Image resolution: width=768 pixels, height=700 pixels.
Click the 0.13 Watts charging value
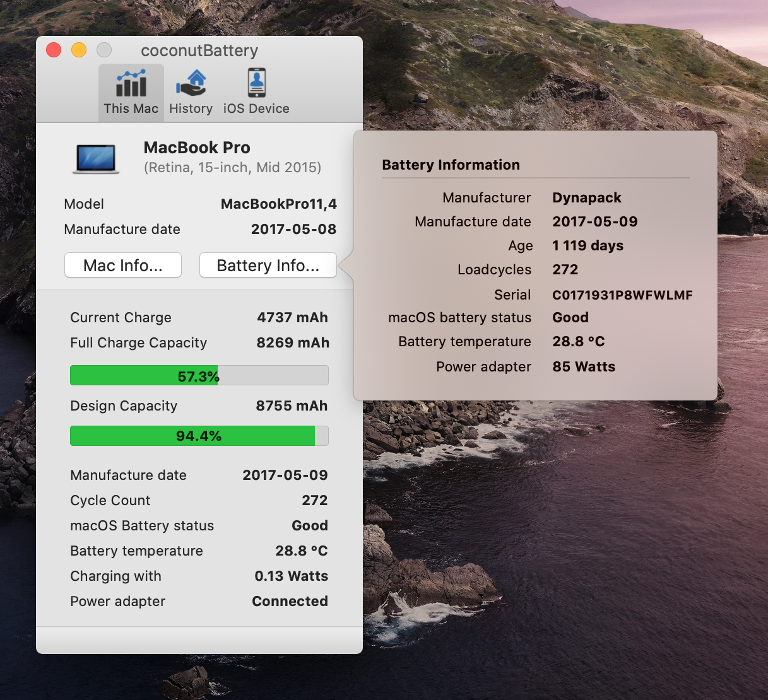point(291,576)
